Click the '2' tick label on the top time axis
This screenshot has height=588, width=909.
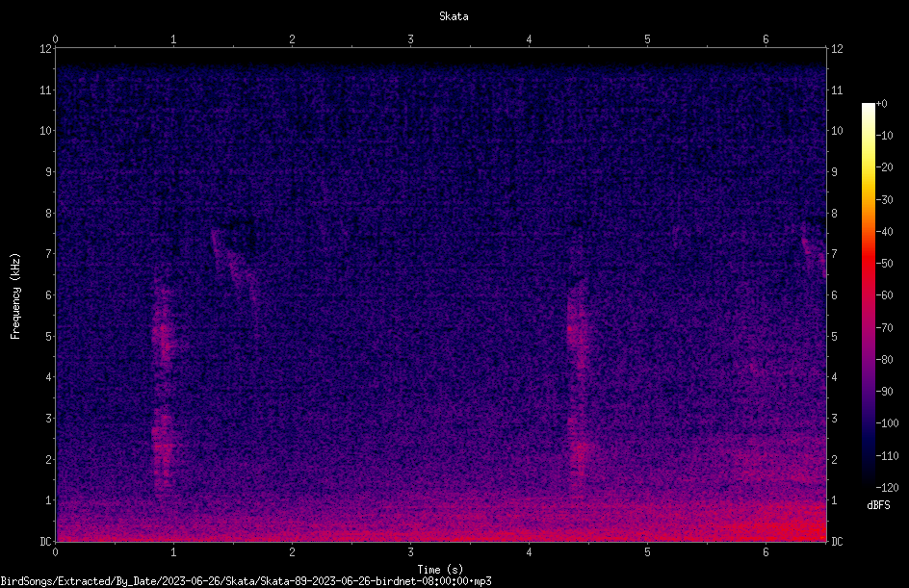[x=292, y=39]
